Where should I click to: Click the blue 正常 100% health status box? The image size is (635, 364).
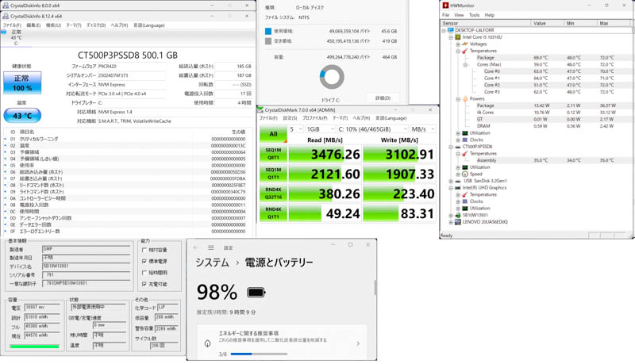[22, 83]
